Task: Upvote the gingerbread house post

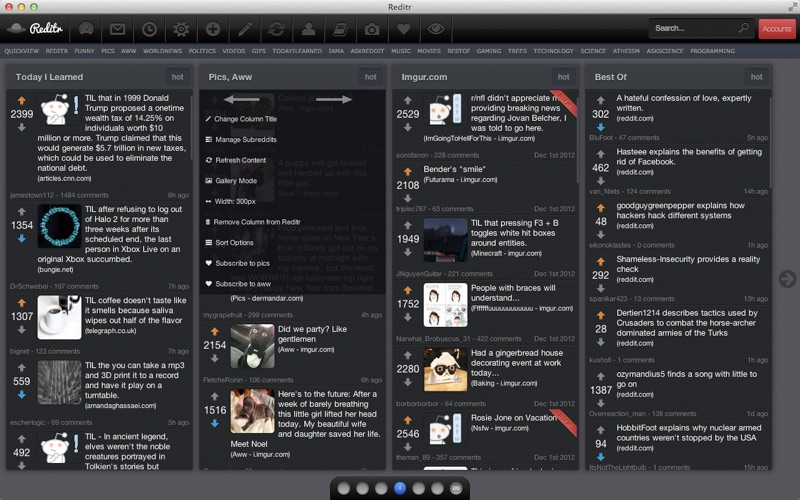Action: point(408,355)
